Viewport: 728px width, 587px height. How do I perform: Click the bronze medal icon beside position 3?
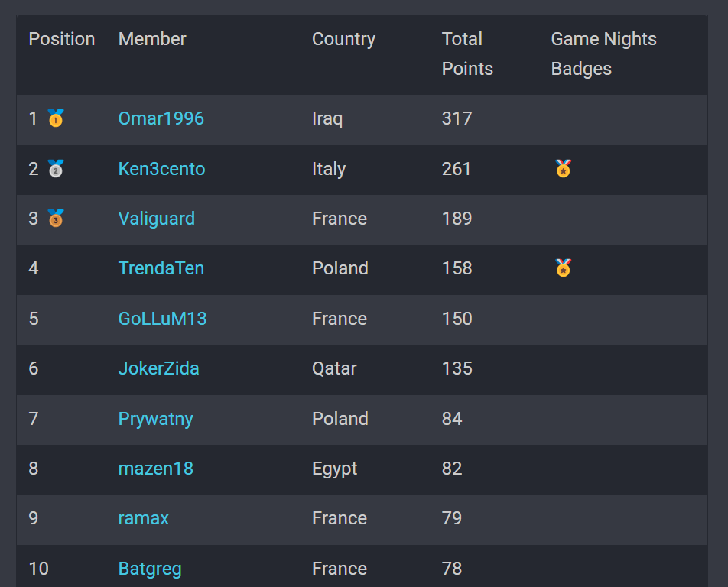click(56, 219)
